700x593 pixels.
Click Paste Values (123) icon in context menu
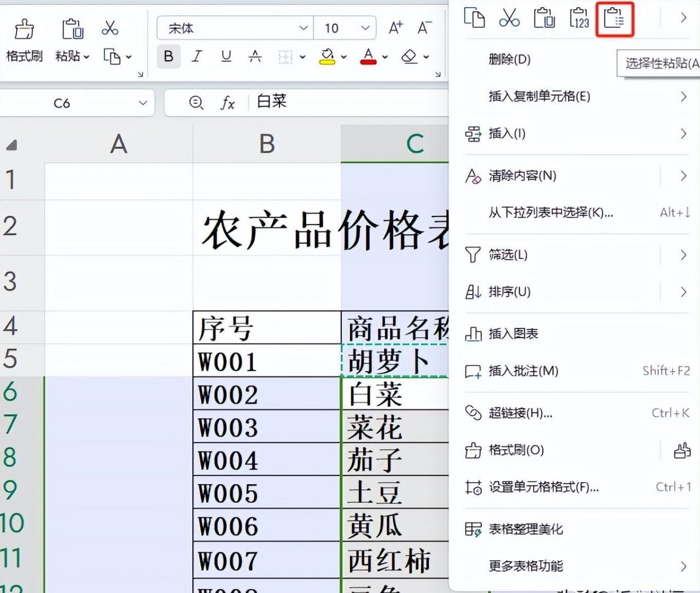click(579, 18)
